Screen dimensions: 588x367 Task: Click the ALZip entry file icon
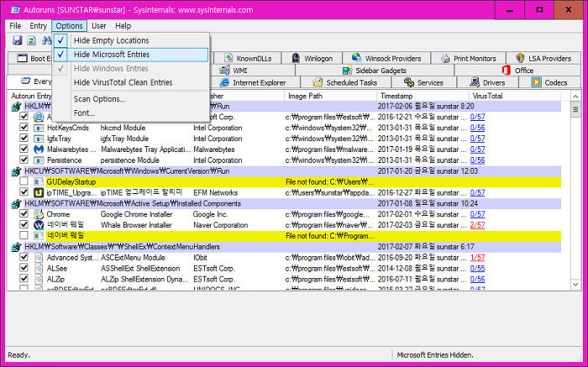(39, 280)
